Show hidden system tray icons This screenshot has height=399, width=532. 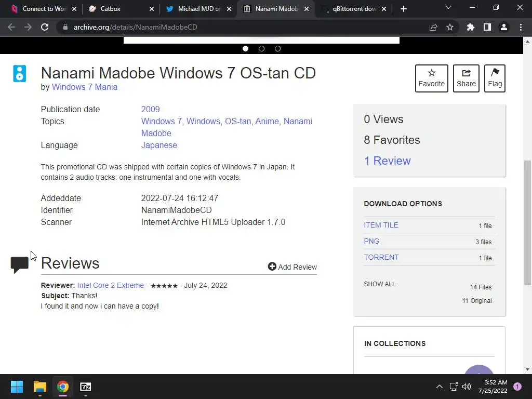440,387
